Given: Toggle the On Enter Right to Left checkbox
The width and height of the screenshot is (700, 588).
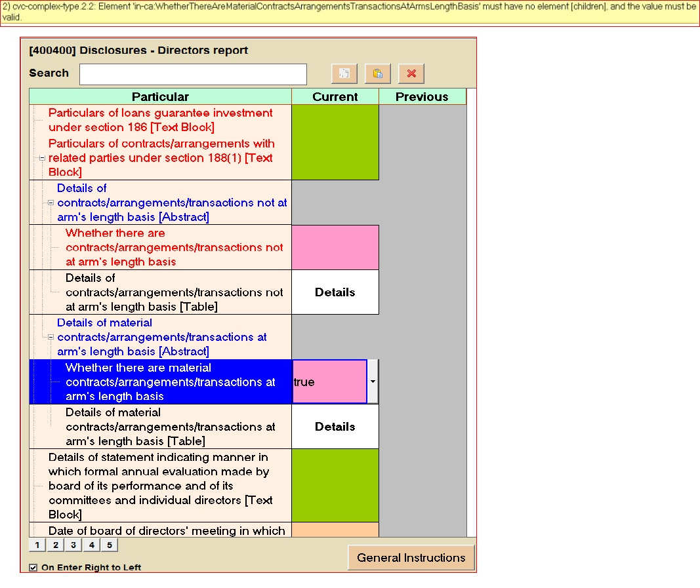Looking at the screenshot, I should click(x=33, y=568).
